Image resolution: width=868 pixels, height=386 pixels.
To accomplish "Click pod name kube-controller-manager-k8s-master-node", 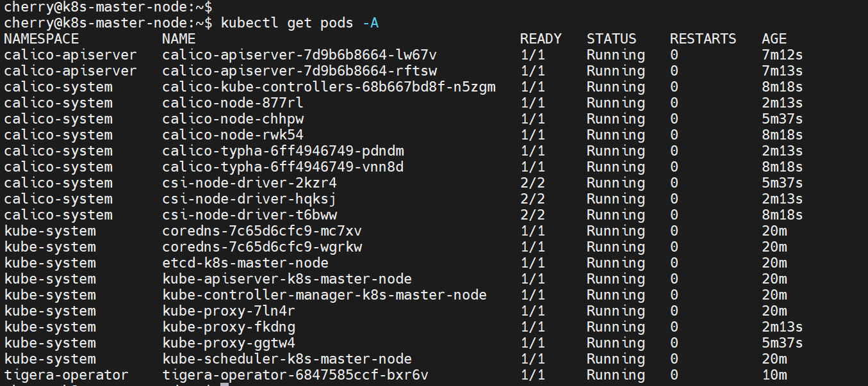I will click(x=324, y=295).
